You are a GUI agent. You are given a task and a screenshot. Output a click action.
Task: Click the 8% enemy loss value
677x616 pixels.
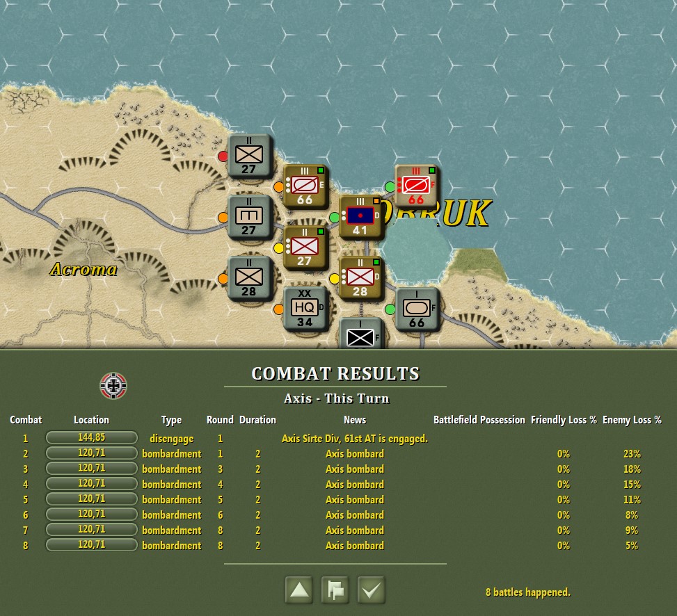(x=632, y=515)
